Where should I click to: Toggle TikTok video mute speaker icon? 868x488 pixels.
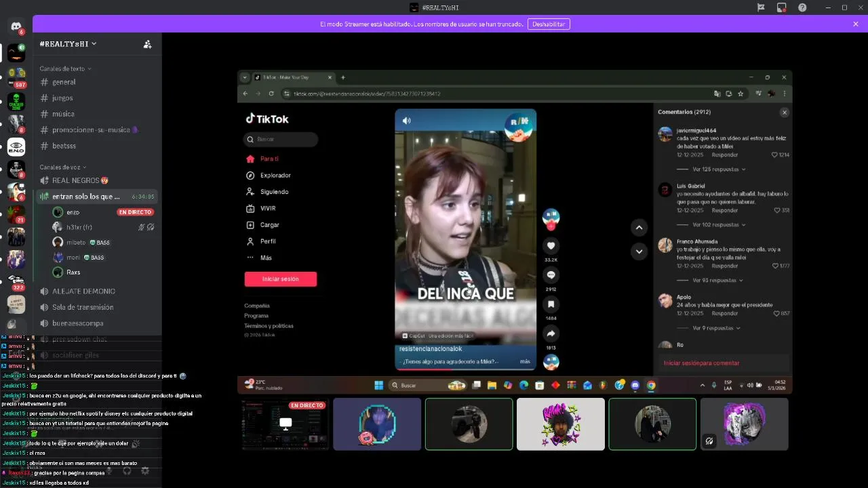[406, 121]
